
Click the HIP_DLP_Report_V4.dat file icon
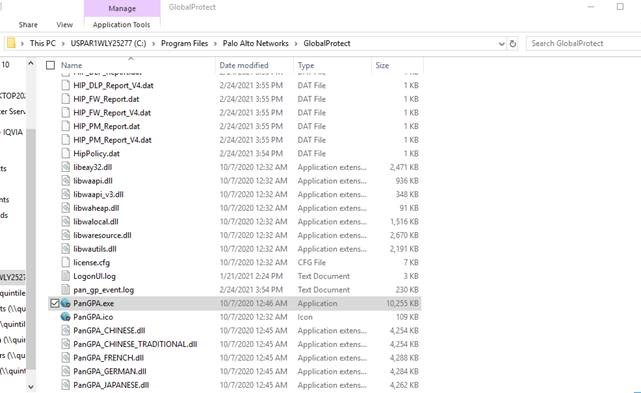[65, 85]
